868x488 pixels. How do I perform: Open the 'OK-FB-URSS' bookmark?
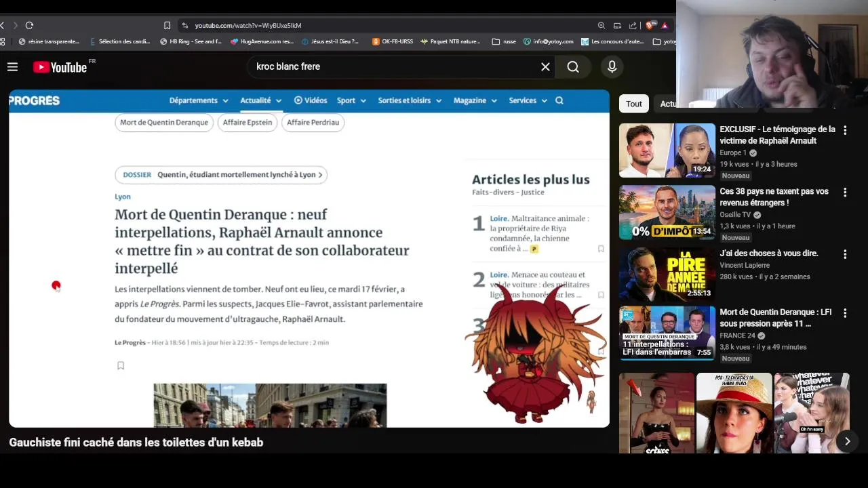[393, 41]
